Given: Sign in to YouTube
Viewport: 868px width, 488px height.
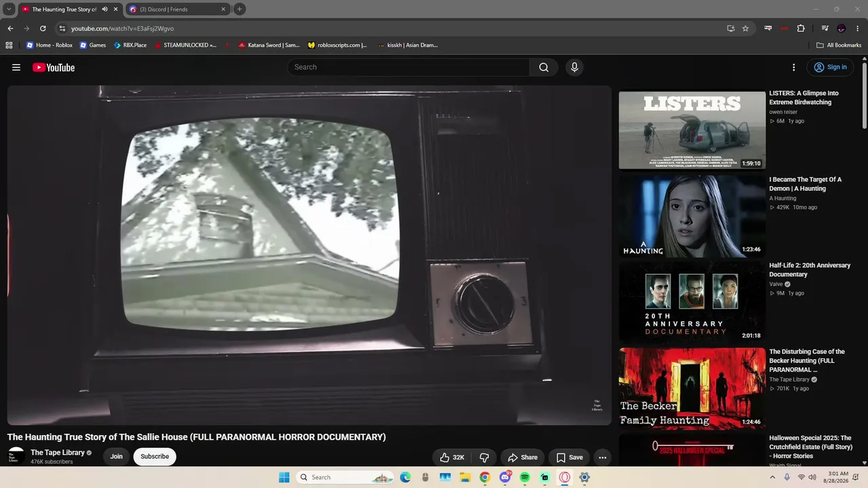Looking at the screenshot, I should (830, 67).
